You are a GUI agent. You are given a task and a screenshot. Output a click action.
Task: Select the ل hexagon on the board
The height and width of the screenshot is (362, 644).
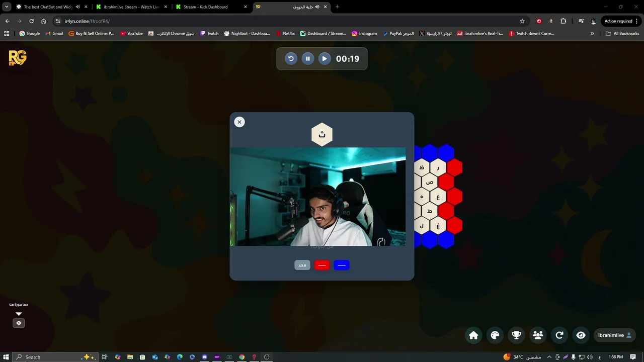[422, 226]
